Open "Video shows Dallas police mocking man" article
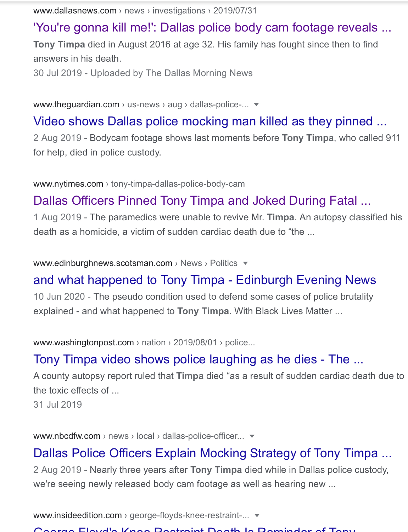 [210, 121]
